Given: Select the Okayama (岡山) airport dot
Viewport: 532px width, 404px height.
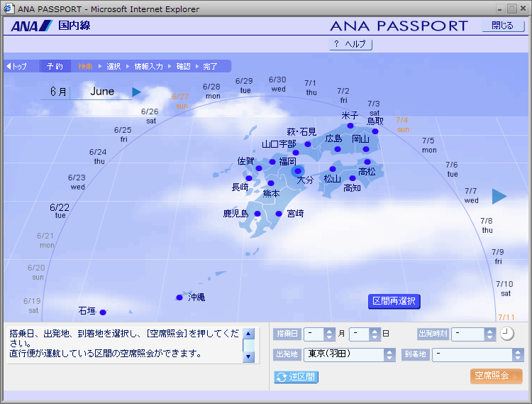Looking at the screenshot, I should click(x=366, y=149).
